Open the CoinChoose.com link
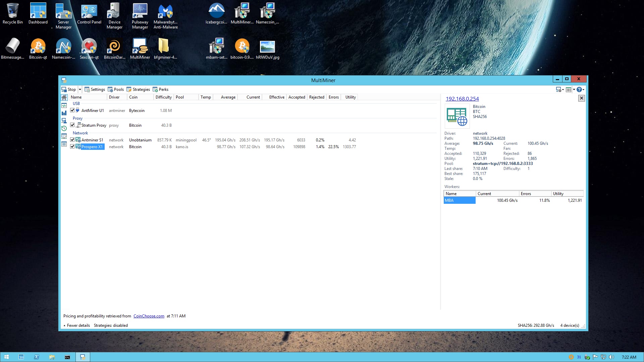The image size is (644, 362). (149, 316)
